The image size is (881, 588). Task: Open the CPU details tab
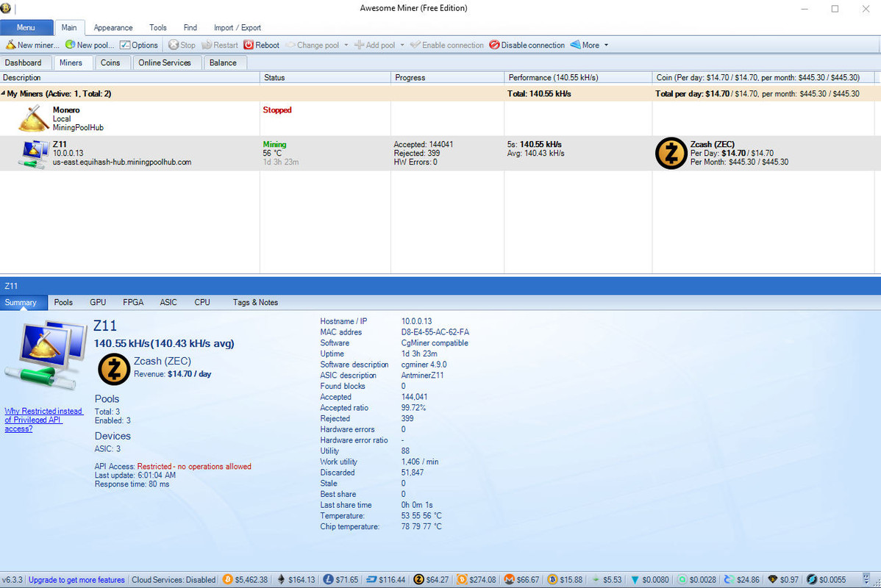[x=202, y=302]
